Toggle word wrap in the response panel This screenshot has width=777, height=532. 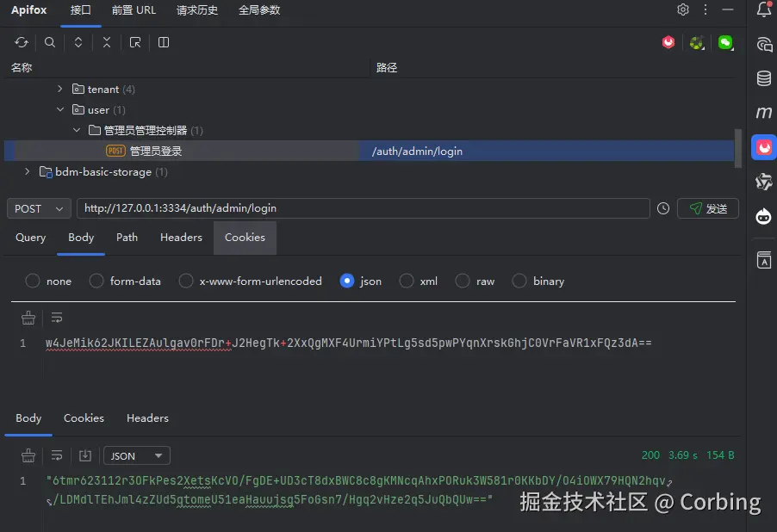point(57,455)
